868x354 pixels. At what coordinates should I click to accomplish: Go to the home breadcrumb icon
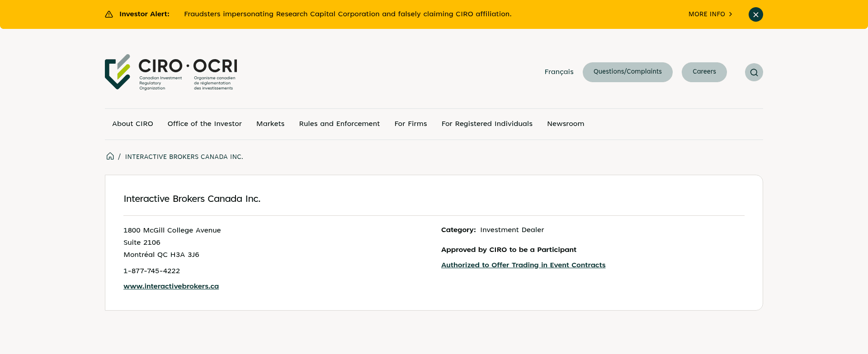(110, 156)
